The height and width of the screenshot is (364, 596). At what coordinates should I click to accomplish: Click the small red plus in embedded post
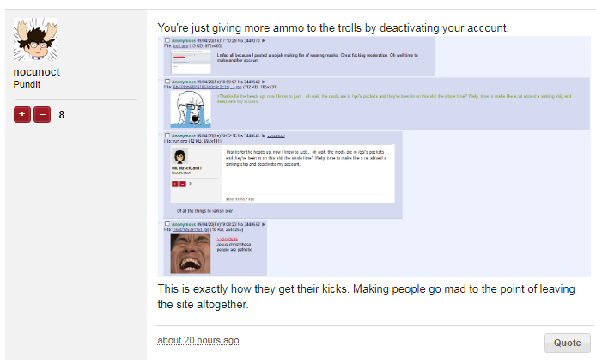175,184
